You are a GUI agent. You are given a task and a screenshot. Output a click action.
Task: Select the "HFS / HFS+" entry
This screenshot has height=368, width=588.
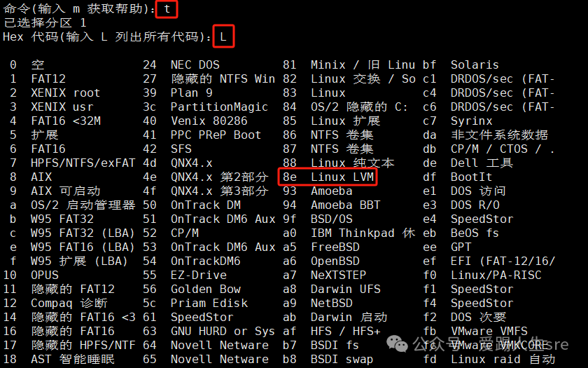[x=346, y=331]
